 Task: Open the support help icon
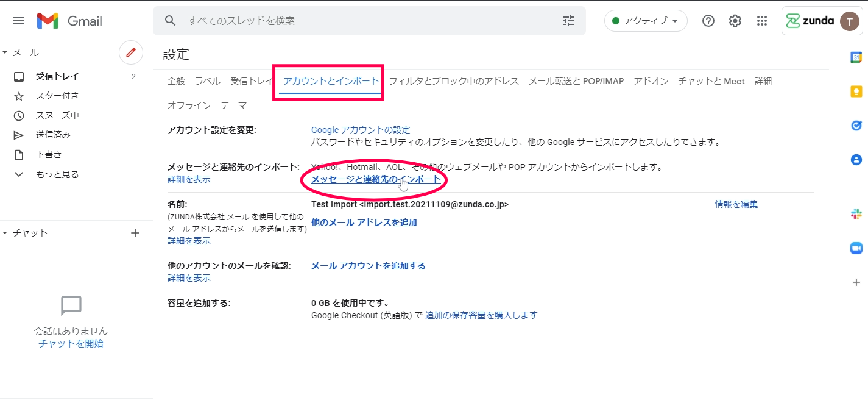click(x=708, y=21)
